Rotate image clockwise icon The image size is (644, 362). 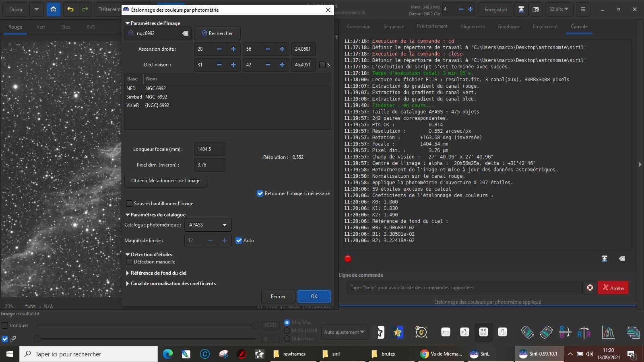pos(546,332)
